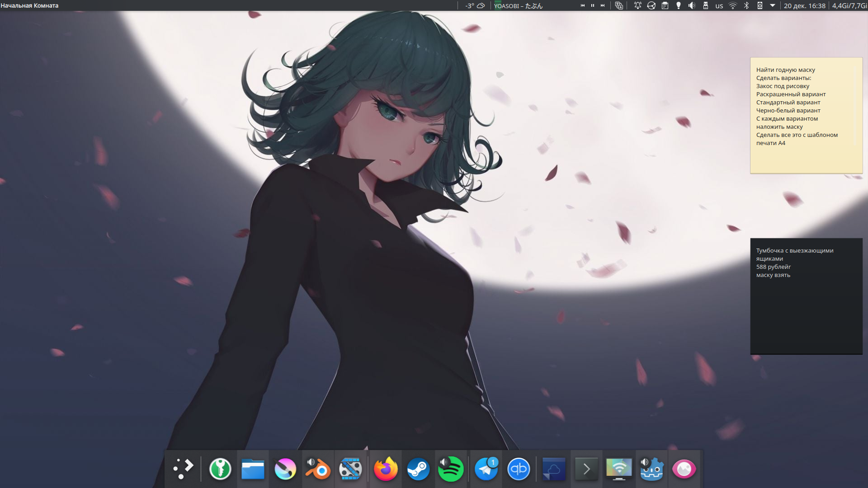The height and width of the screenshot is (488, 868).
Task: Click 'печати А4' line in yellow note
Action: tap(771, 143)
